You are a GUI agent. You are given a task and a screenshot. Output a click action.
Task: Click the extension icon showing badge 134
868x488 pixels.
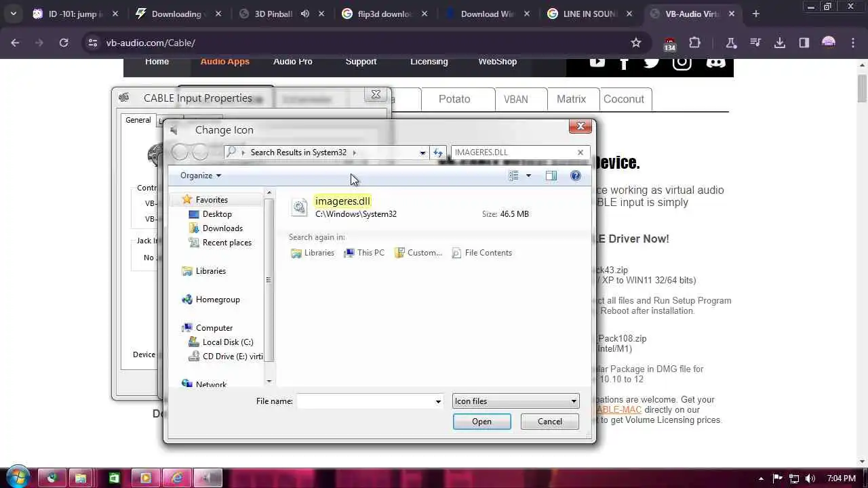[x=669, y=44]
